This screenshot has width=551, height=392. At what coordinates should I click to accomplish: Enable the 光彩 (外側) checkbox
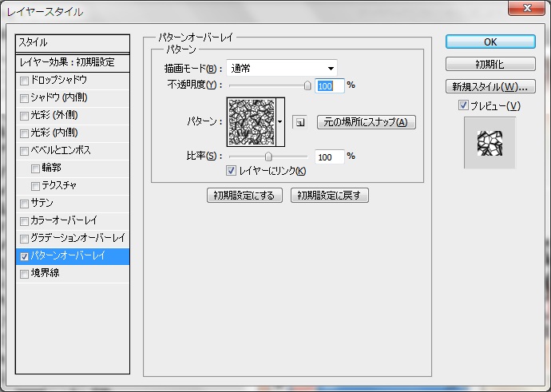point(24,116)
